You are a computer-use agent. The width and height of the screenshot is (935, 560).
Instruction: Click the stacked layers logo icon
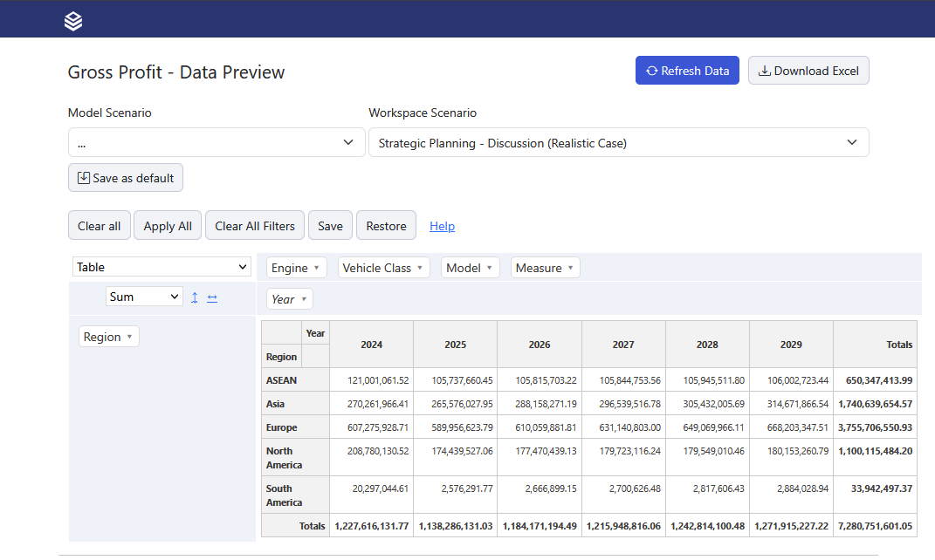(x=73, y=21)
